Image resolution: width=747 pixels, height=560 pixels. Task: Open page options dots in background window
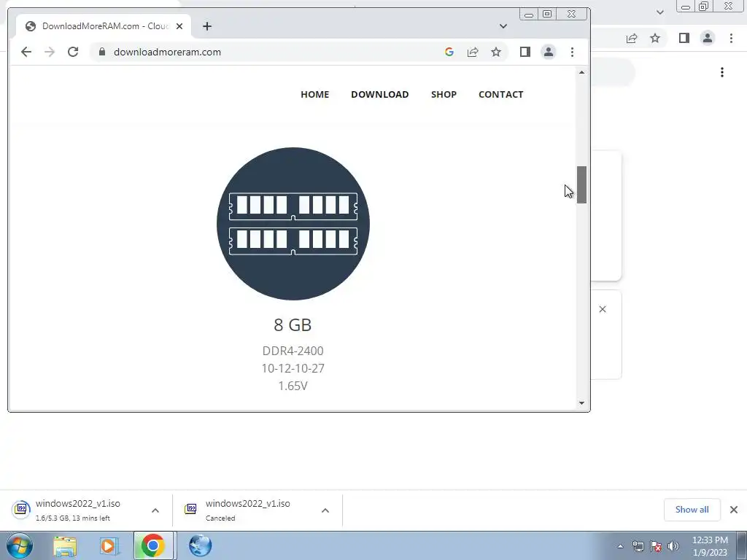tap(722, 72)
